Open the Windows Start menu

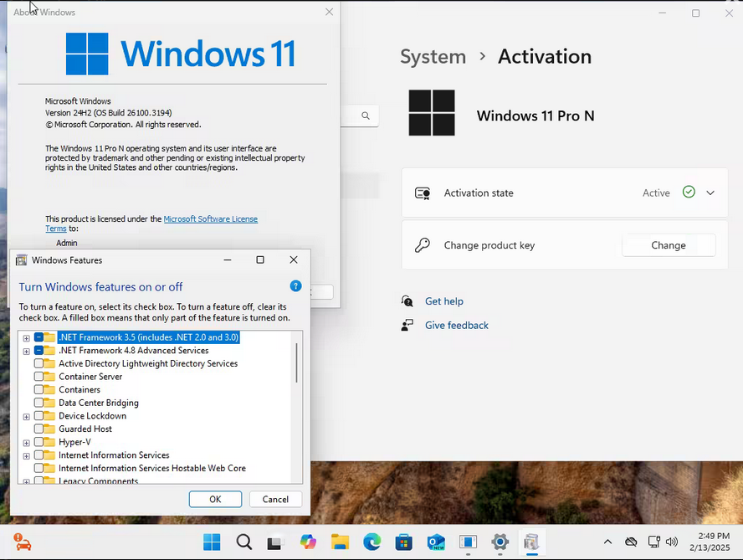(212, 542)
